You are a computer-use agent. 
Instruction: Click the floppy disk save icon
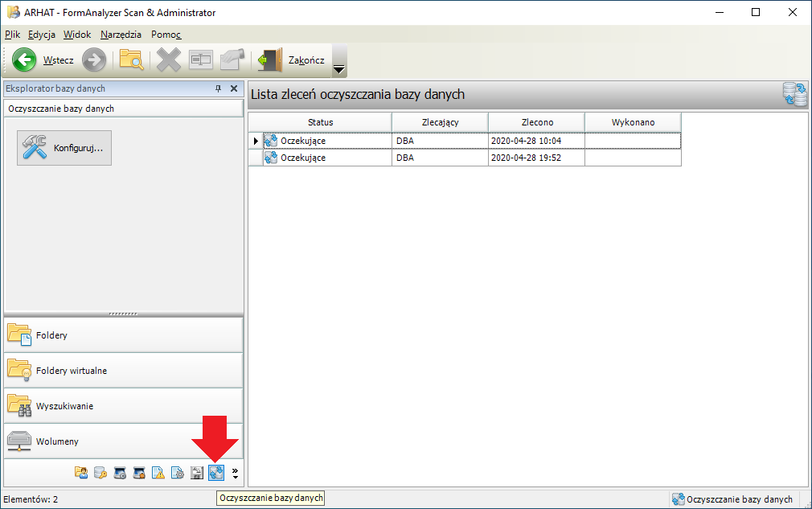pos(197,472)
